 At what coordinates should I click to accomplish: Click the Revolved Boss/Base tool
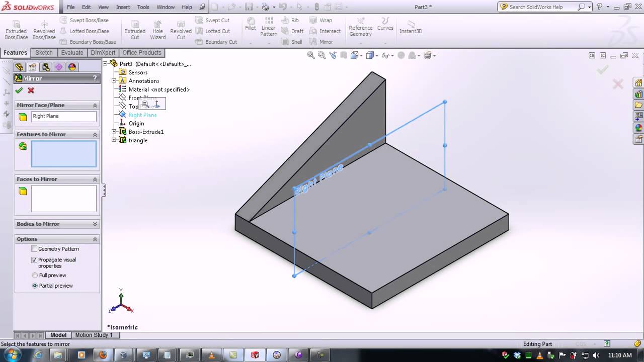[44, 30]
